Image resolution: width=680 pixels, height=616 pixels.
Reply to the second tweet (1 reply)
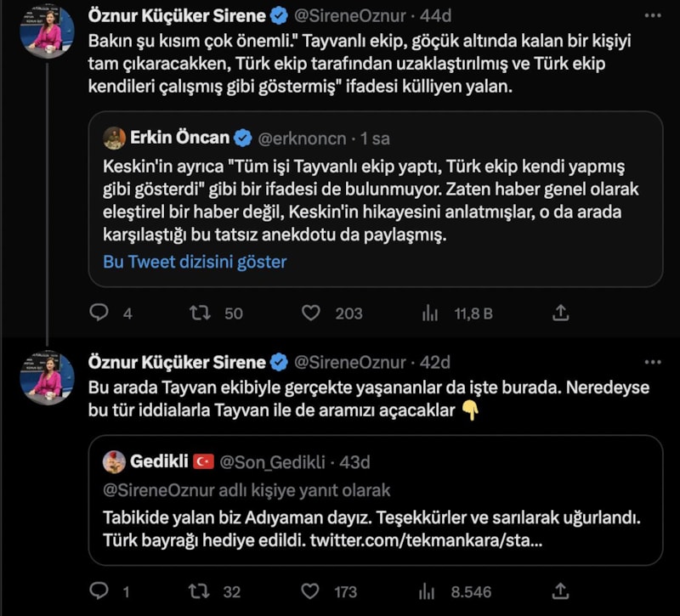[x=100, y=591]
